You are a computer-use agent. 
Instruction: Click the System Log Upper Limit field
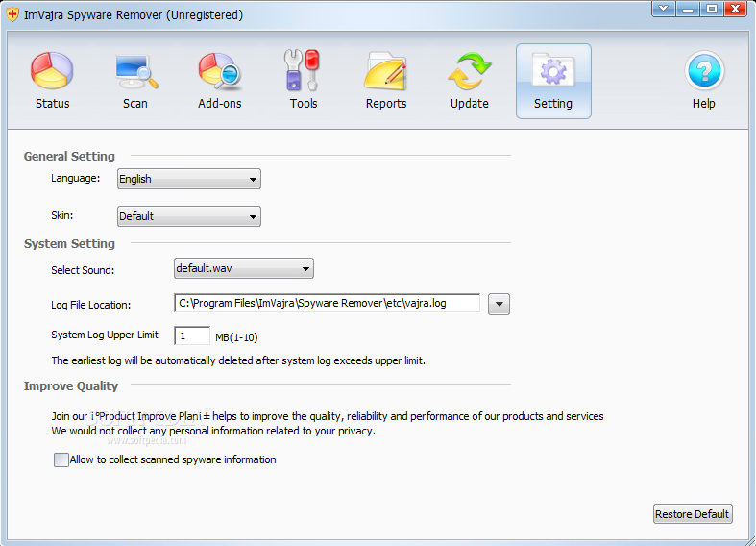pos(192,335)
